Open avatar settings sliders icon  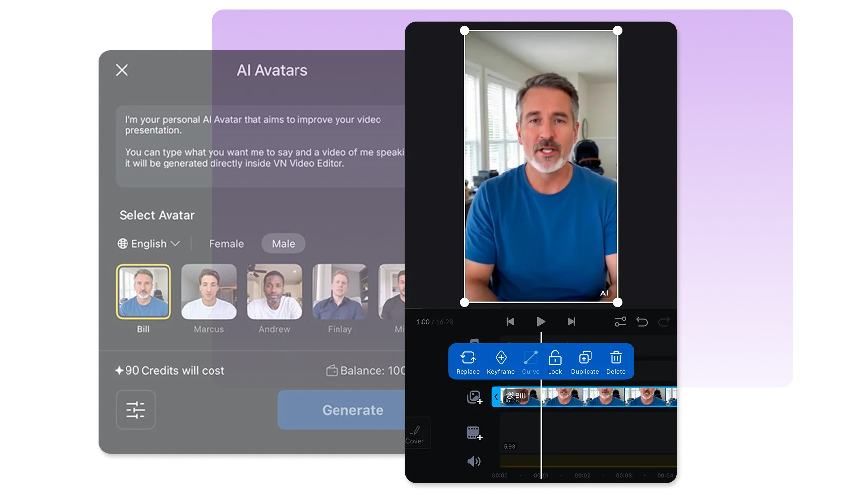click(135, 410)
